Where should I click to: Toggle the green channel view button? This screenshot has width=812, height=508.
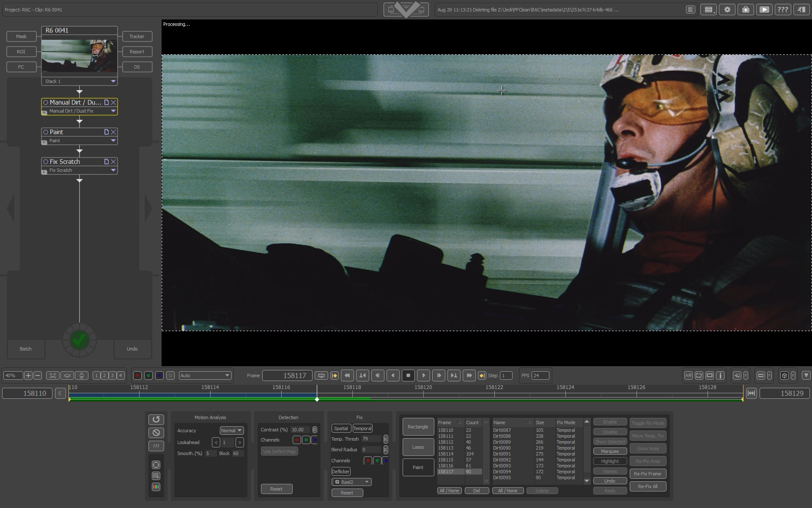coord(148,375)
